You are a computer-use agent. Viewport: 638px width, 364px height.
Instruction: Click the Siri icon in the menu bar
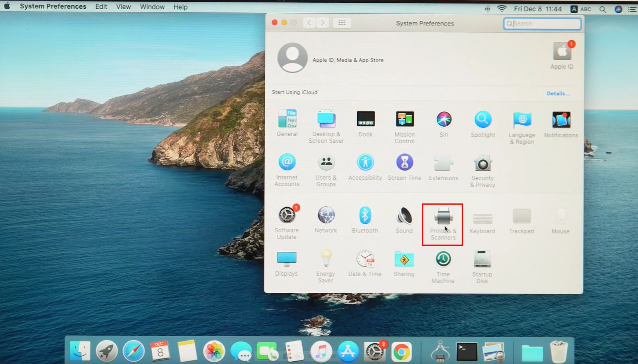(618, 9)
